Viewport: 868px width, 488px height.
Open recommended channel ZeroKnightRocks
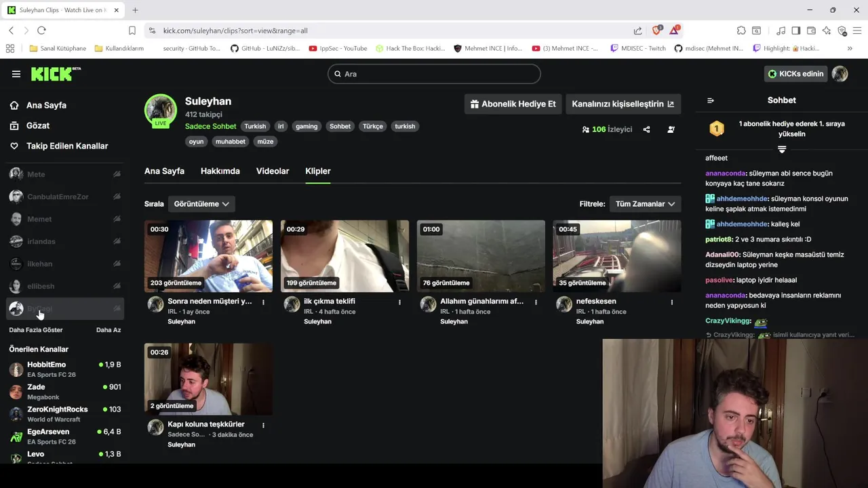pos(65,414)
